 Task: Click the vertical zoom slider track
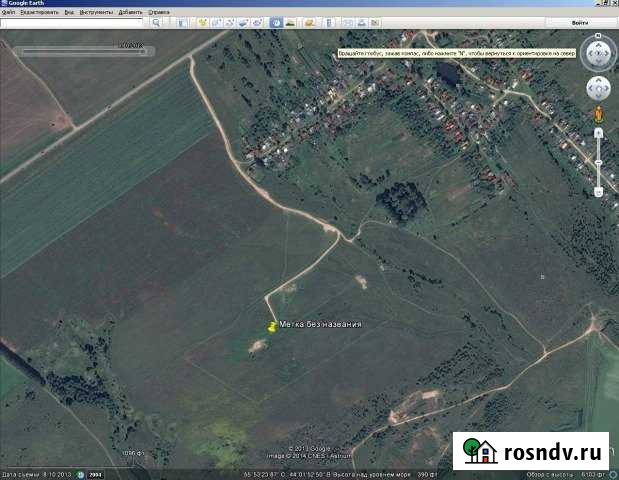tap(599, 160)
